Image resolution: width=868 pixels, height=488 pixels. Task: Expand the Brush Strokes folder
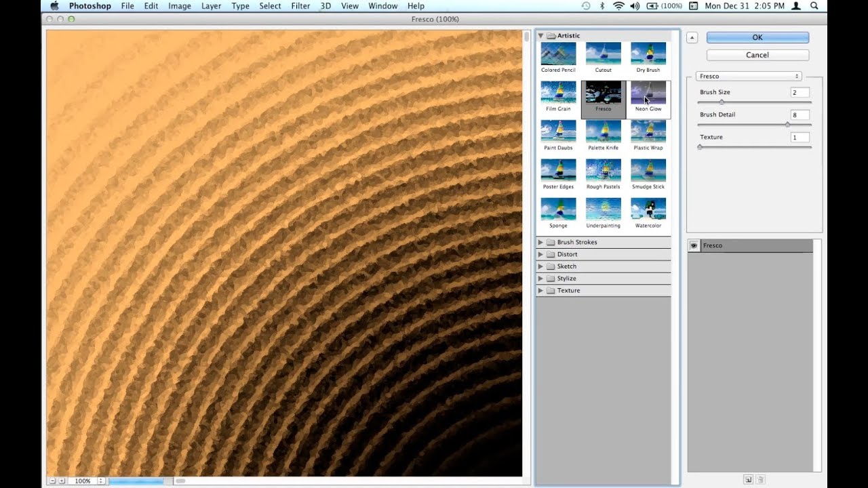click(540, 242)
